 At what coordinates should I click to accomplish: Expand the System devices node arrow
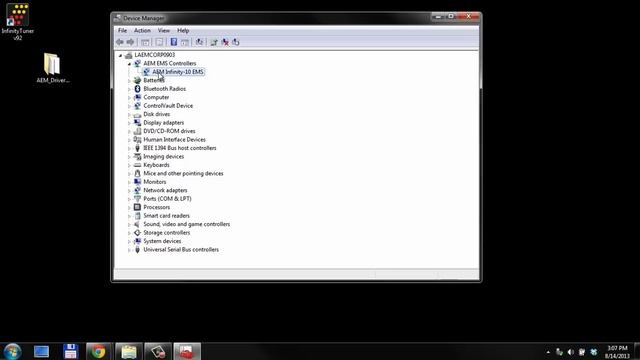129,241
